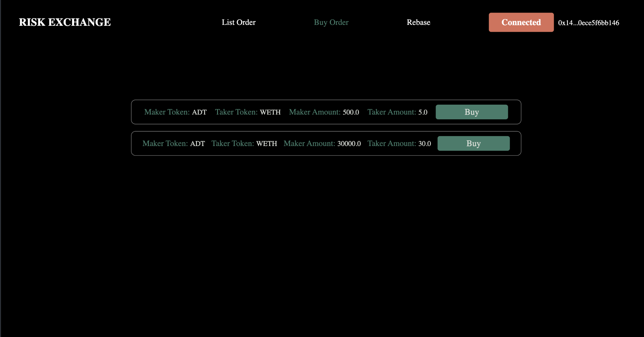The height and width of the screenshot is (337, 644).
Task: Go to the Rebase page
Action: (418, 22)
